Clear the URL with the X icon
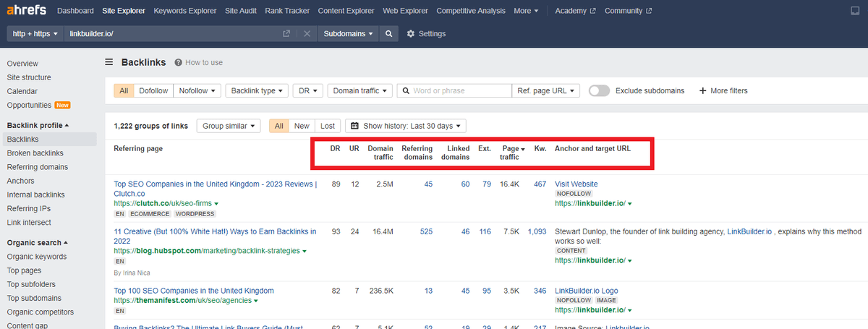The height and width of the screenshot is (329, 868). [307, 34]
